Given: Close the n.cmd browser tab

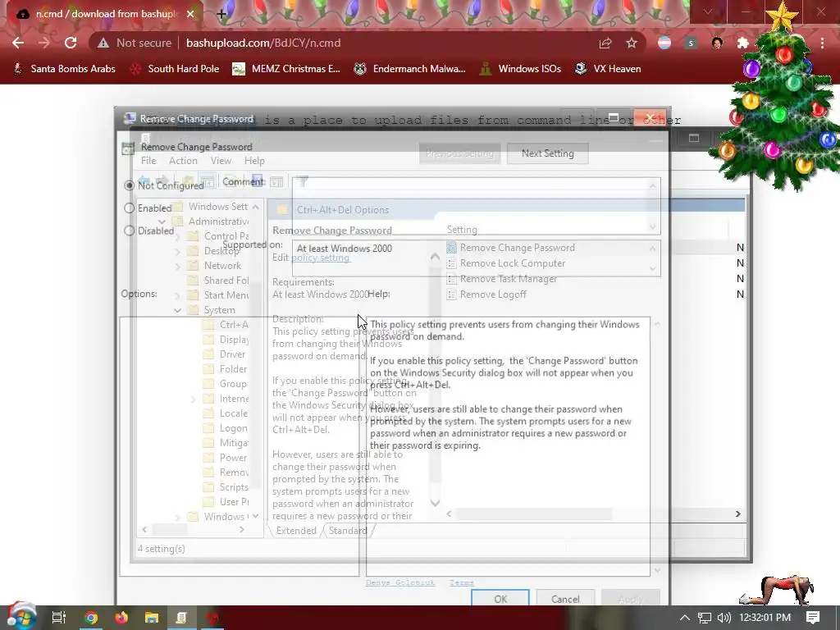Looking at the screenshot, I should (x=190, y=14).
